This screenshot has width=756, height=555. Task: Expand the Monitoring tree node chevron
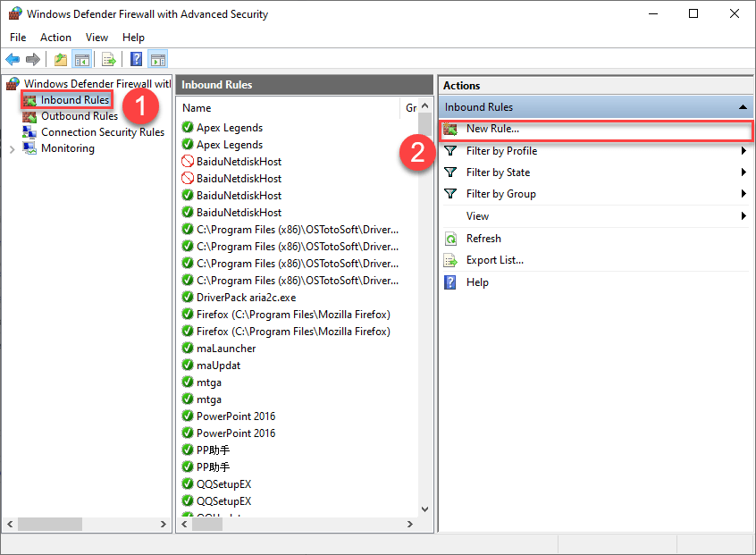12,149
